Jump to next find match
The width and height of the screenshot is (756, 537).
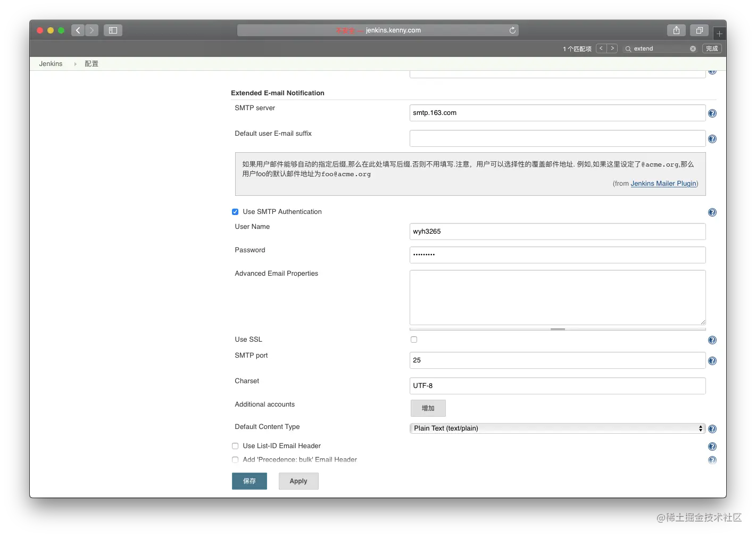(x=612, y=48)
